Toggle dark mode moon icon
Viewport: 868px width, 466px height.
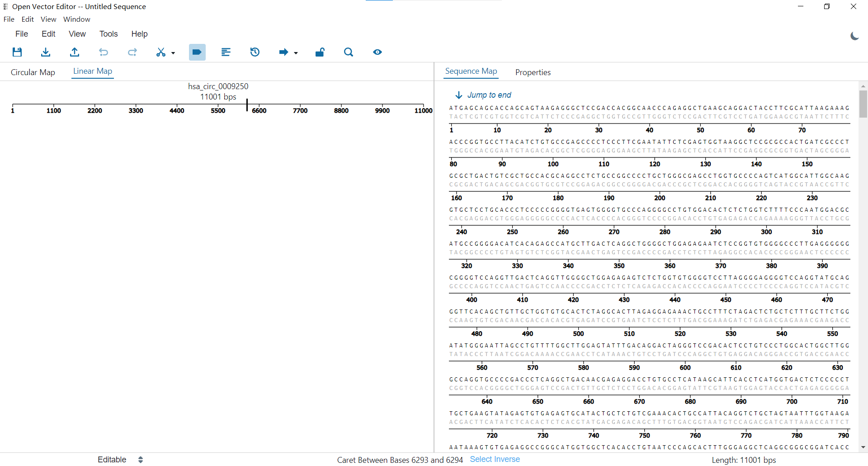[854, 36]
